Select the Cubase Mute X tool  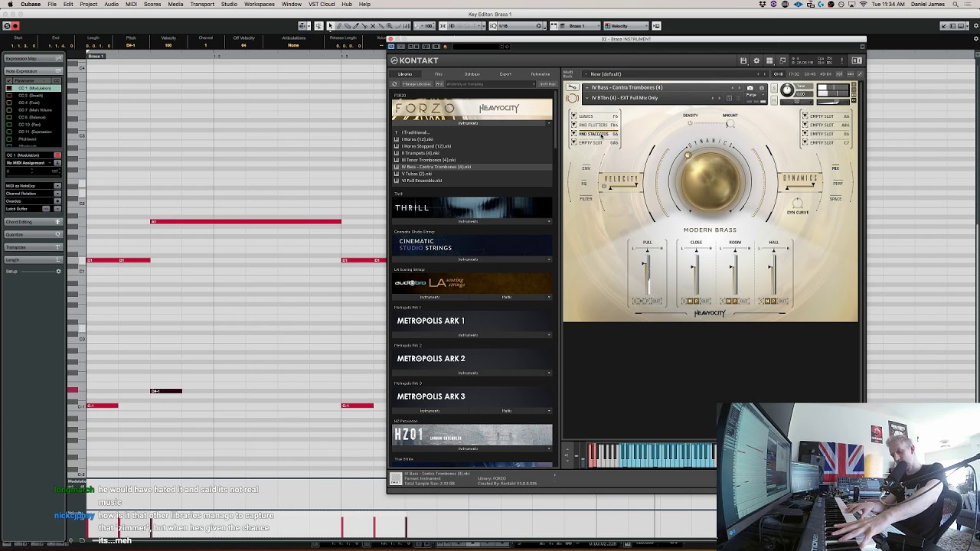[x=373, y=26]
